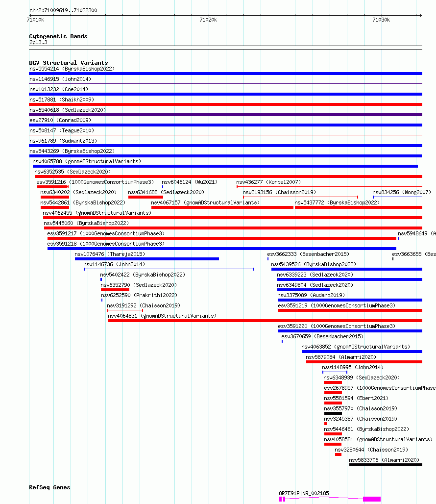The height and width of the screenshot is (504, 436).
Task: Select nsv5443269 (ByrskaBishop2022) label
Action: pos(72,151)
